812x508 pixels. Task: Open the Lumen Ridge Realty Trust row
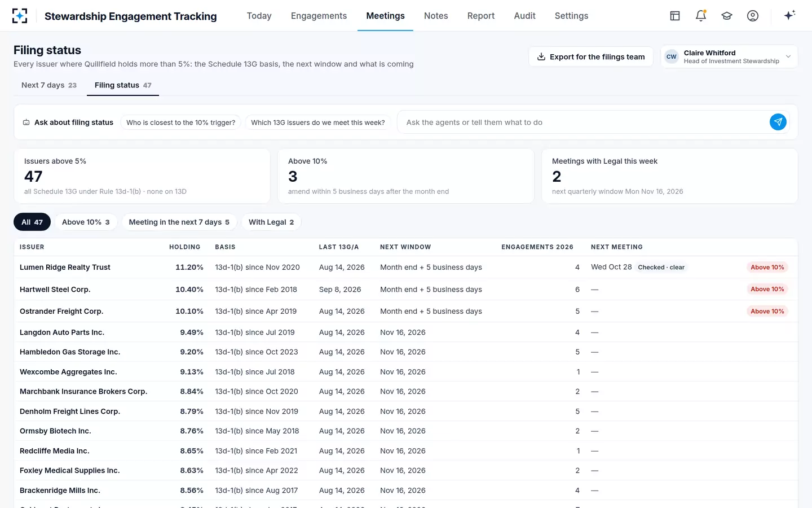(406, 267)
